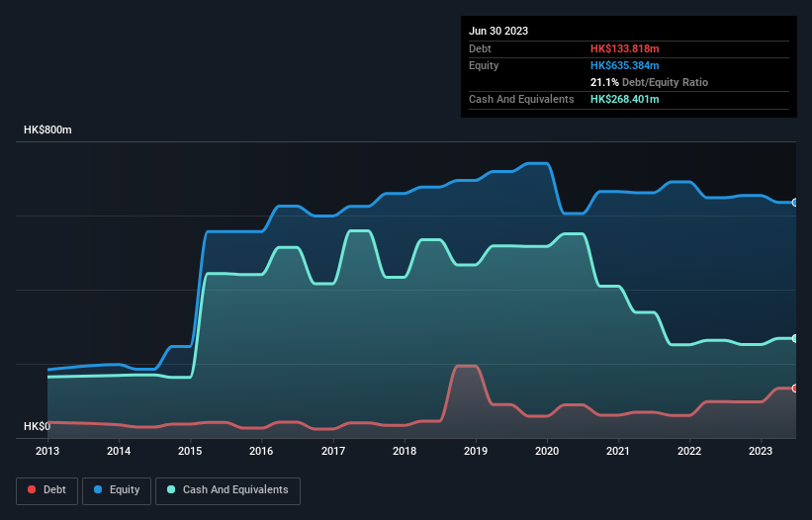Click the Debt label in tooltip
The image size is (812, 520).
pos(480,48)
